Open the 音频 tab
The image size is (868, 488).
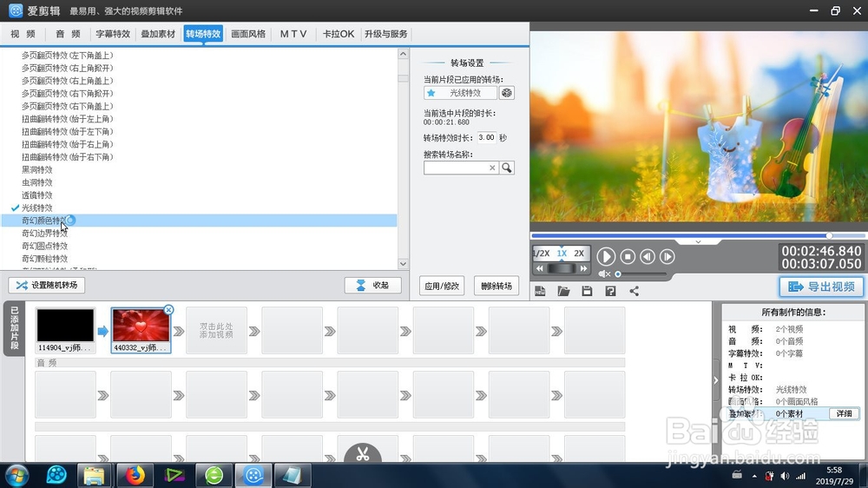pos(68,34)
